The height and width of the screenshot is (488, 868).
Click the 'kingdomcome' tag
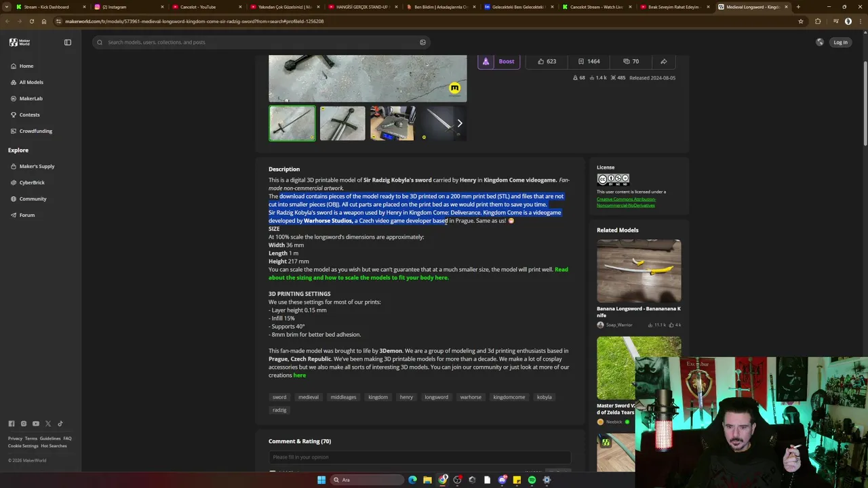tap(509, 397)
